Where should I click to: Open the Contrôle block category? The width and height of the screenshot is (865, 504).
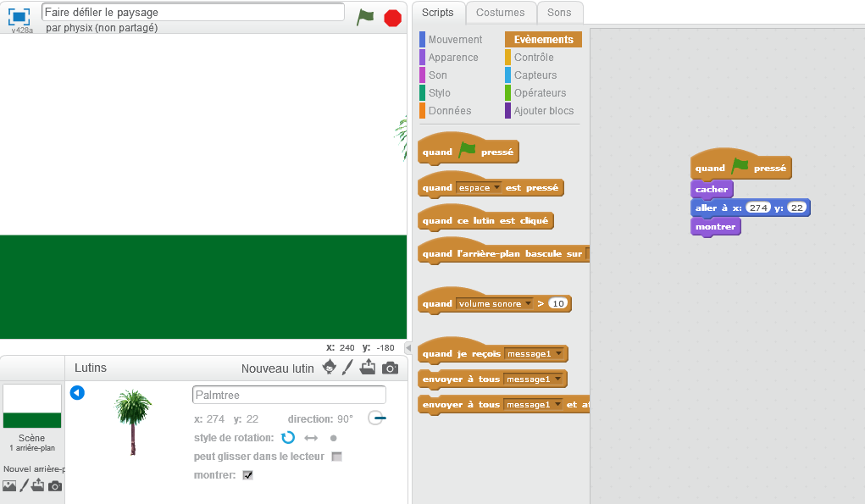(534, 58)
